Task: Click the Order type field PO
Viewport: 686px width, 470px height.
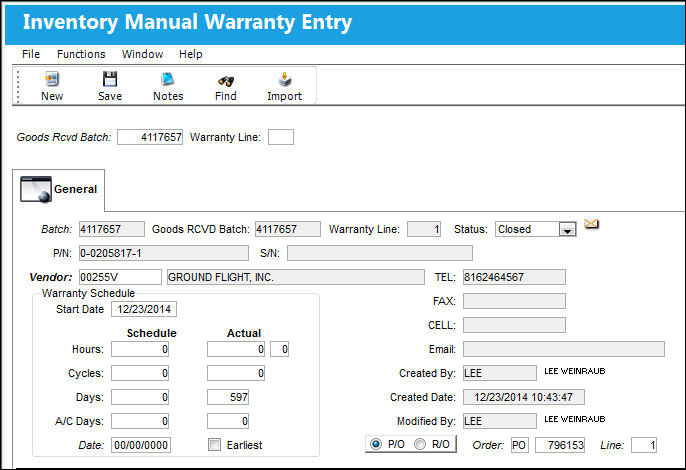Action: tap(520, 445)
